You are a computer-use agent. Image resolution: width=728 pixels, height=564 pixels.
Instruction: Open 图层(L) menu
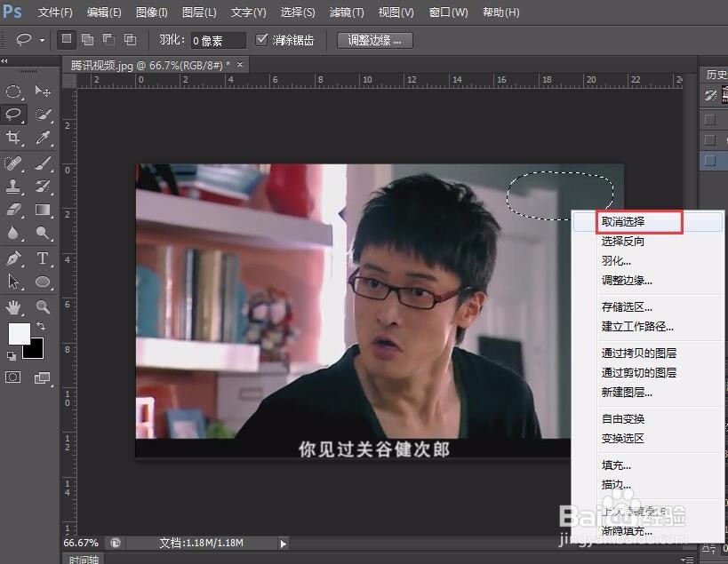(199, 12)
